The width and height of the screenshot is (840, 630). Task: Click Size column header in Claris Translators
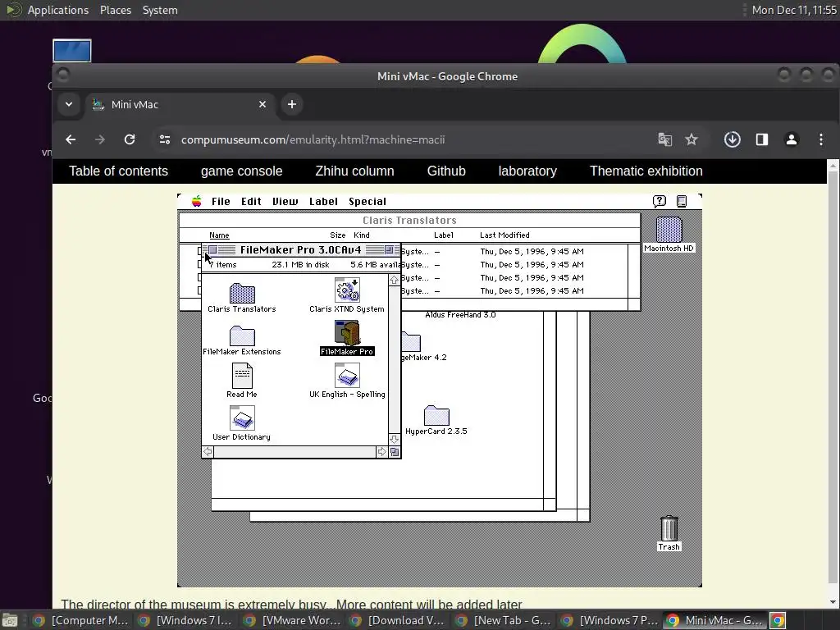pos(337,235)
